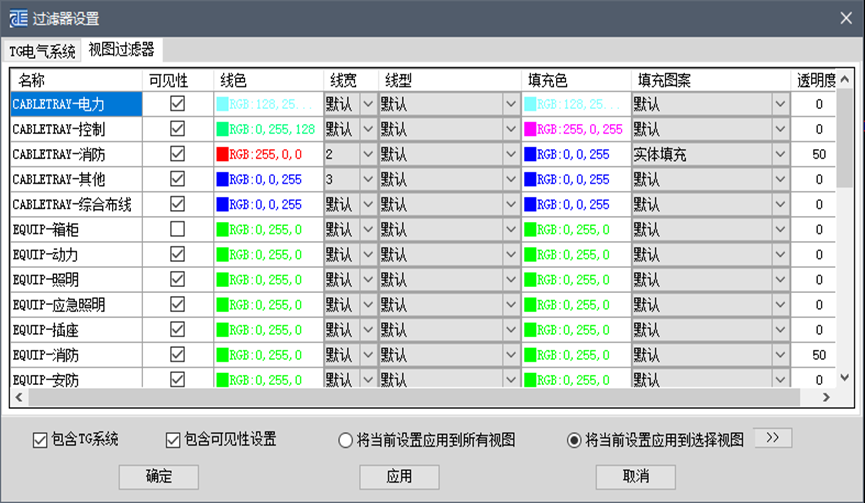The width and height of the screenshot is (865, 503).
Task: Open line width dropdown for CABLETRAY-其他
Action: (367, 179)
